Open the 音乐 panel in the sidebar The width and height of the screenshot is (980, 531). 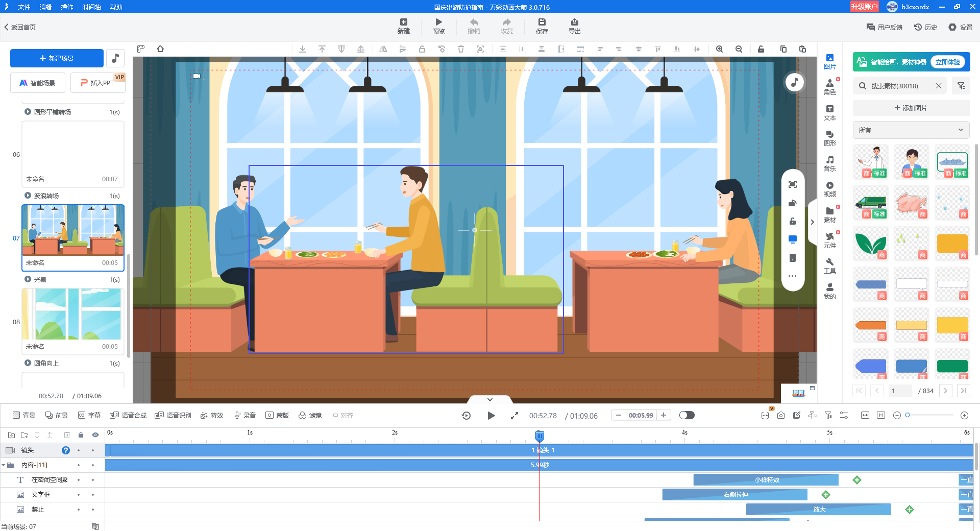click(x=830, y=164)
